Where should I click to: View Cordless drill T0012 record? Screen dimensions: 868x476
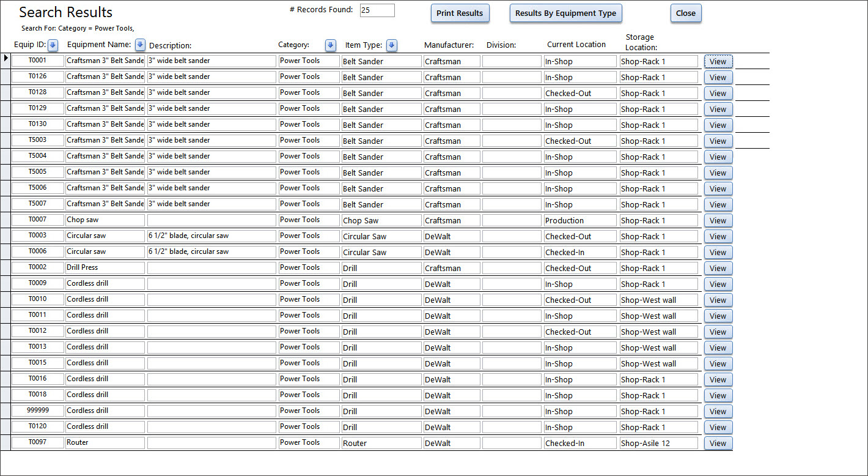coord(718,332)
